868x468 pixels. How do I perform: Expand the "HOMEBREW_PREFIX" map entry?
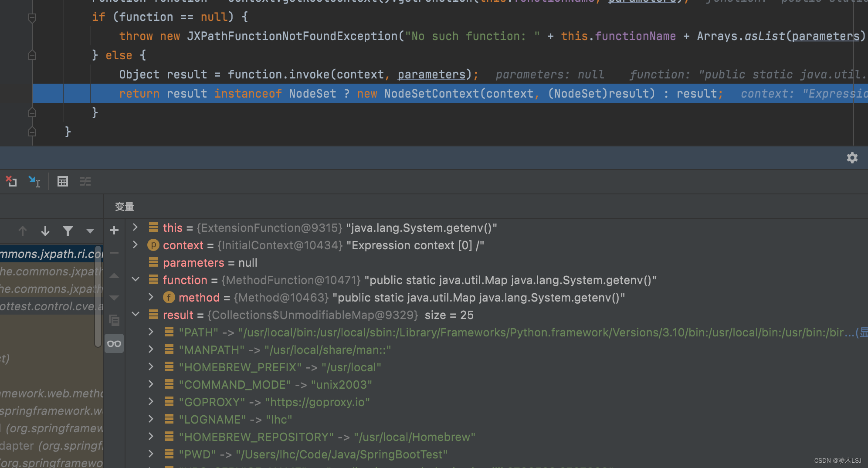(x=151, y=366)
